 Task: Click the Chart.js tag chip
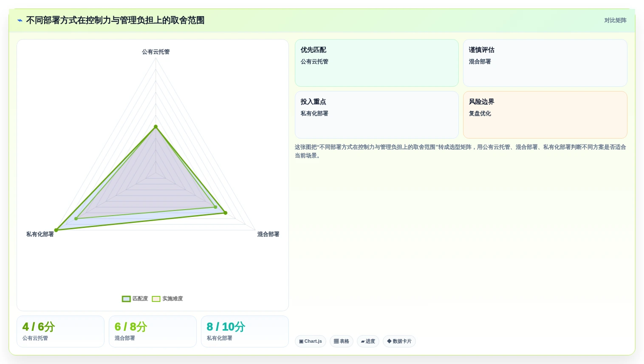(x=311, y=341)
